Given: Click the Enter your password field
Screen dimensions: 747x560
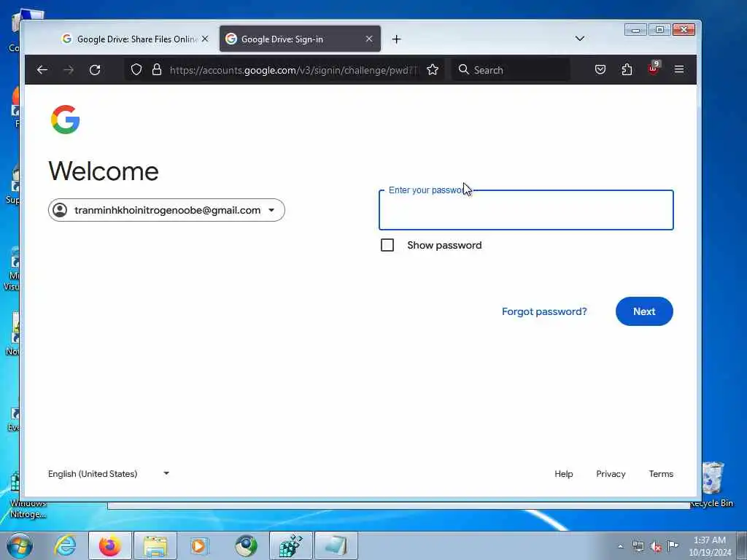Looking at the screenshot, I should click(526, 210).
